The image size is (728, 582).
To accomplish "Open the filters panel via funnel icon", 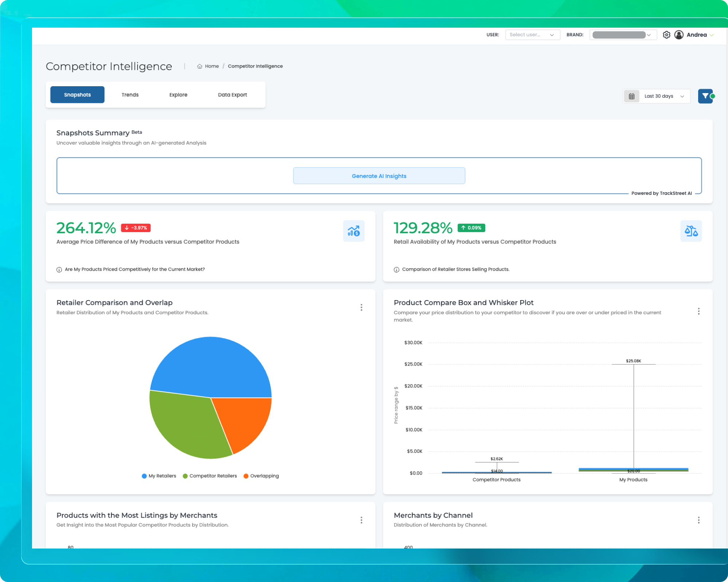I will [705, 96].
